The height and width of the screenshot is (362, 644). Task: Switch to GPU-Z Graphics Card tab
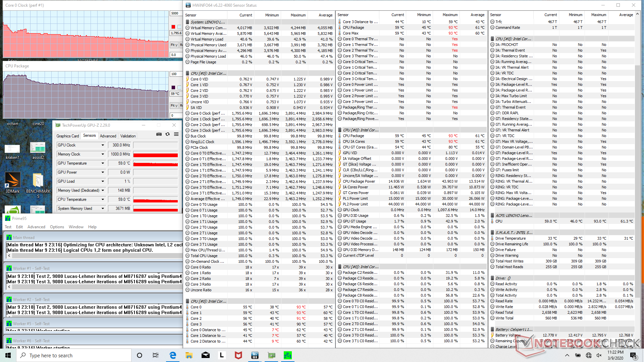68,136
